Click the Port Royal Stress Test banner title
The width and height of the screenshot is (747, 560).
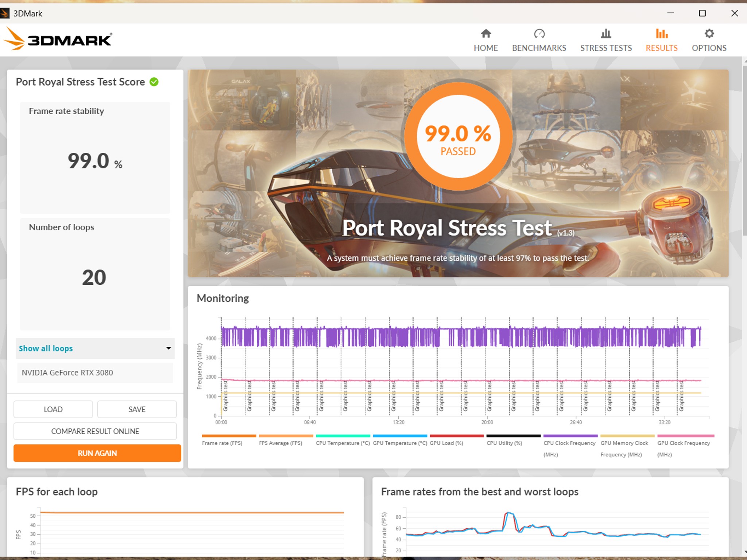point(458,228)
